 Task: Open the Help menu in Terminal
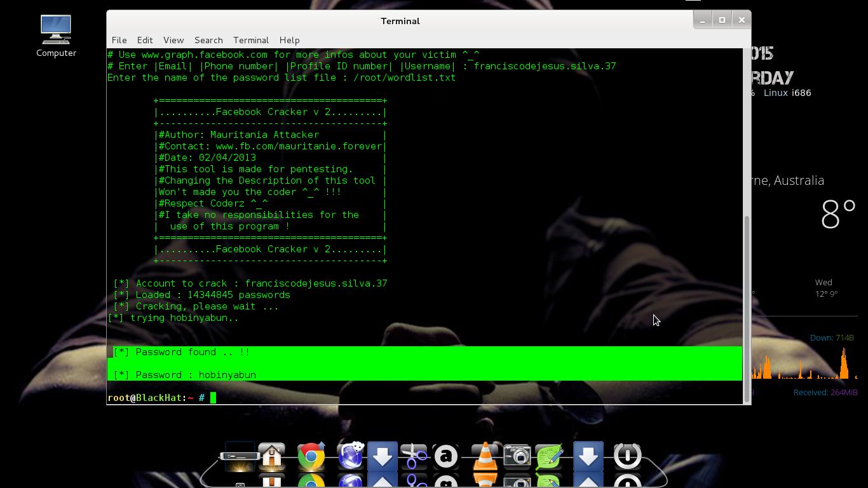(289, 40)
